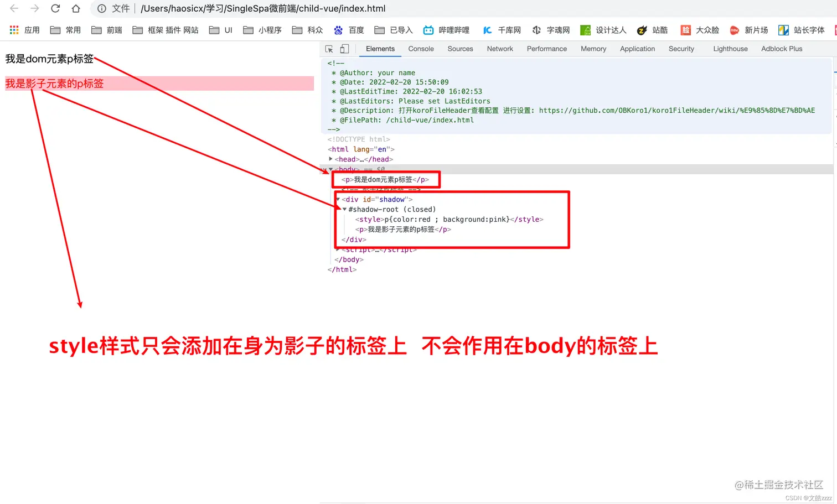Switch to the Network tab
The height and width of the screenshot is (504, 837).
point(499,49)
